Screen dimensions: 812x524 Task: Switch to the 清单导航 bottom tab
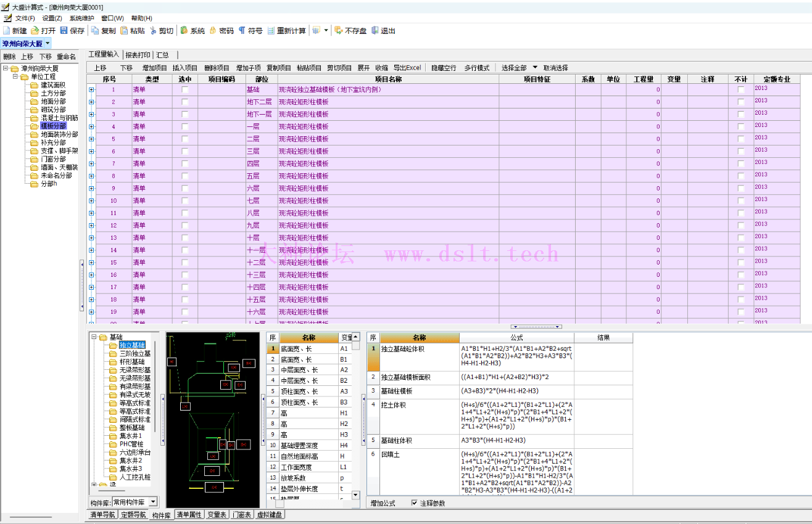(102, 515)
